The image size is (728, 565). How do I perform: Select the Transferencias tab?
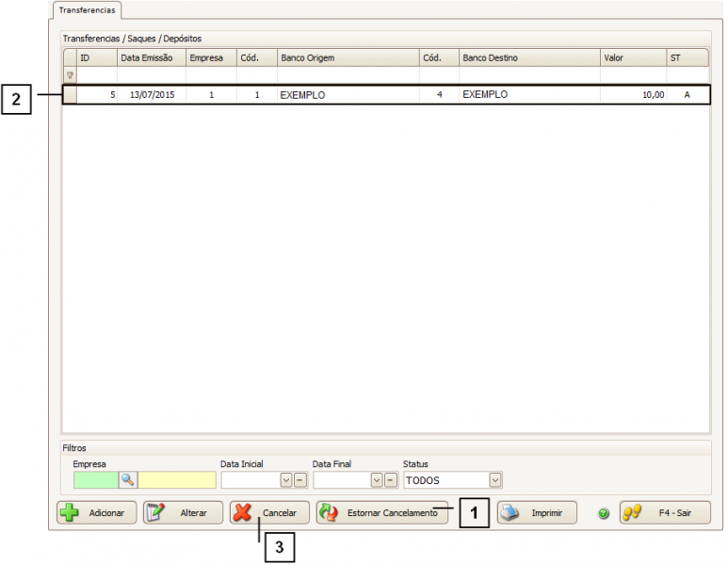tap(86, 10)
